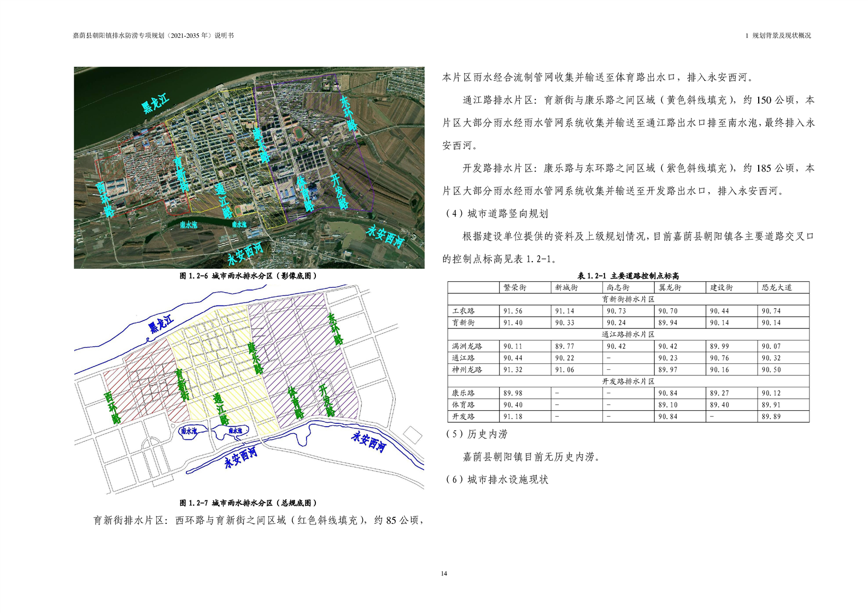Click the cell value 91.06
Viewport: 868px width, 613px height.
(x=565, y=370)
